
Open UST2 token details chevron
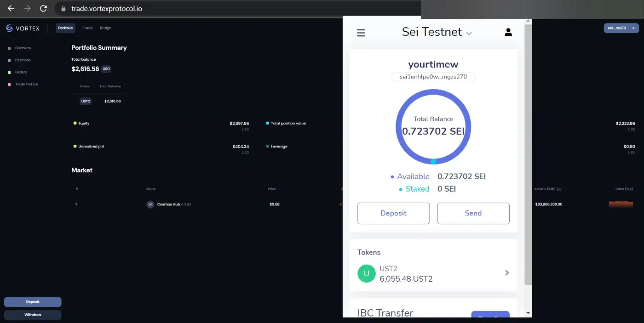coord(507,272)
